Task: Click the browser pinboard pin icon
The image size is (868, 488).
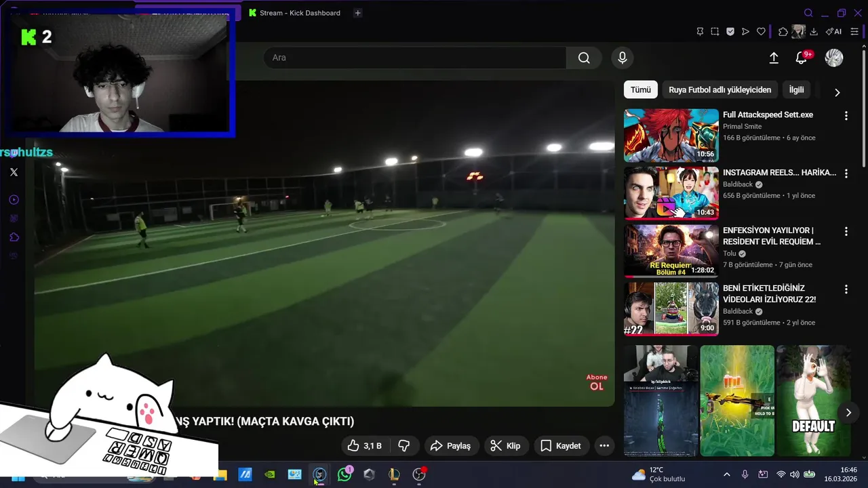Action: coord(701,31)
